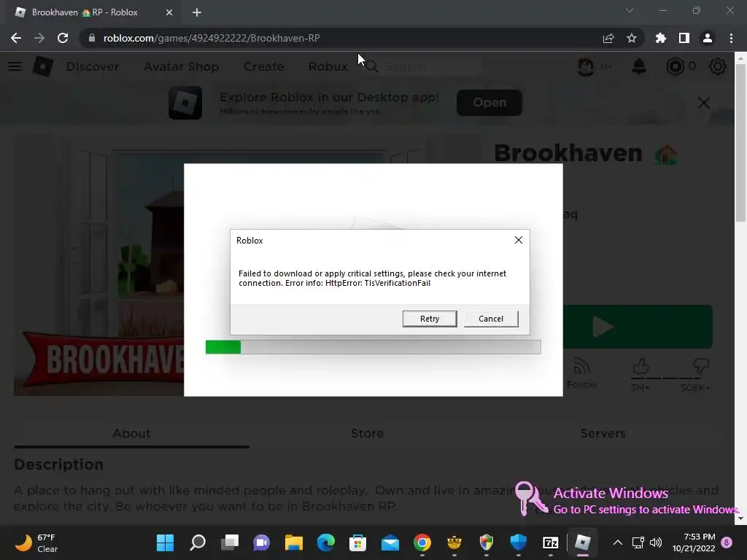Open Google Chrome from taskbar

coord(422,542)
